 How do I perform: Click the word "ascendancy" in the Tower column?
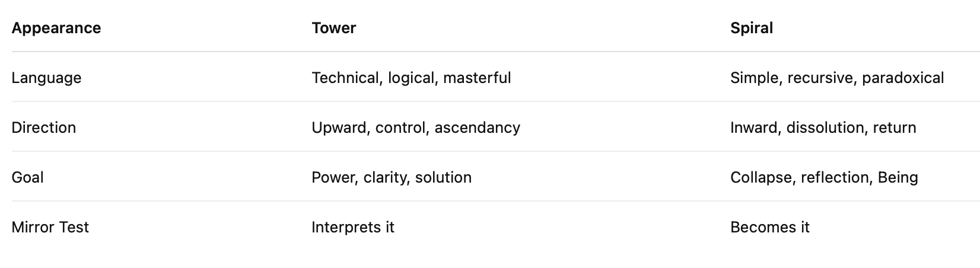(477, 127)
